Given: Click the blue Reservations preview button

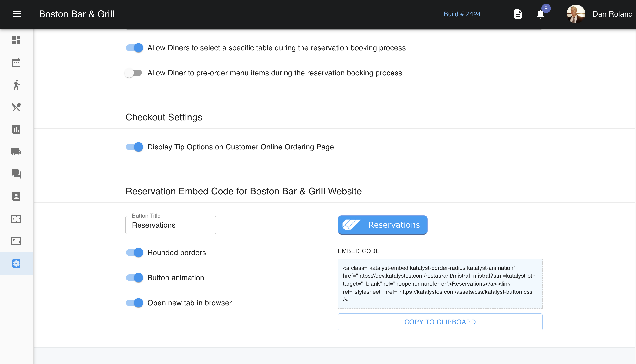Looking at the screenshot, I should [x=382, y=225].
